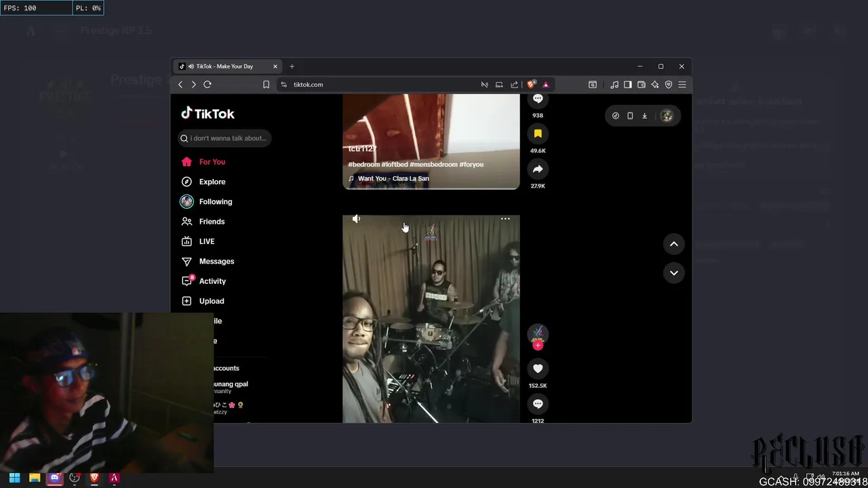Open the Brave playlist music-note icon
This screenshot has width=868, height=488.
[x=614, y=85]
